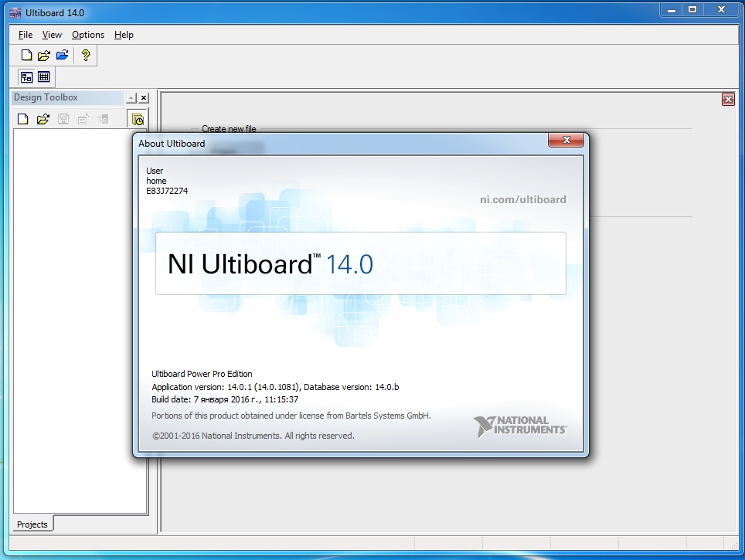This screenshot has height=560, width=745.
Task: Click the 'home' organization text
Action: [156, 181]
